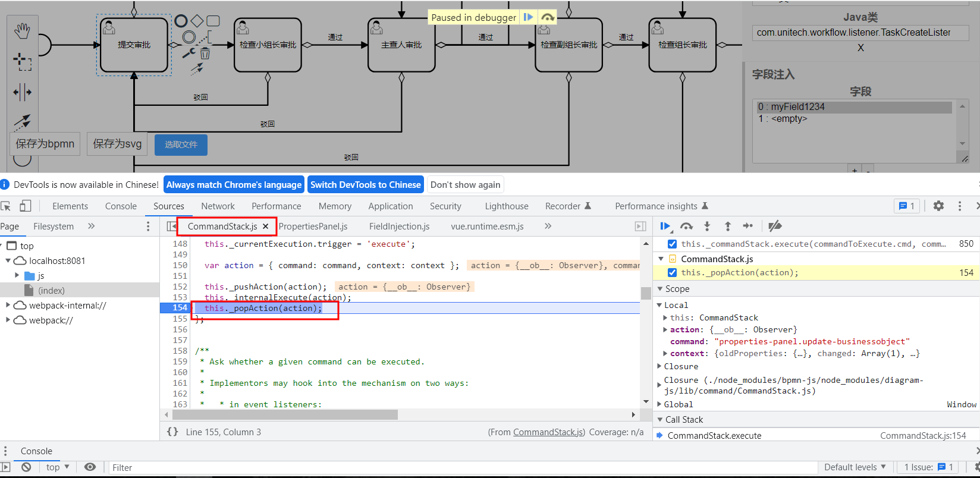The image size is (980, 478).
Task: Collapse the Call Stack section
Action: click(x=659, y=420)
